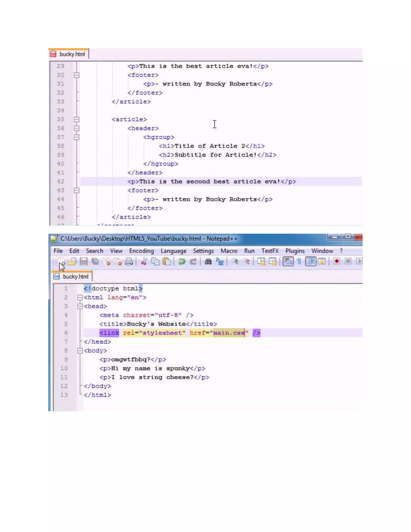Toggle Show all characters pilcrow icon

coord(299,262)
